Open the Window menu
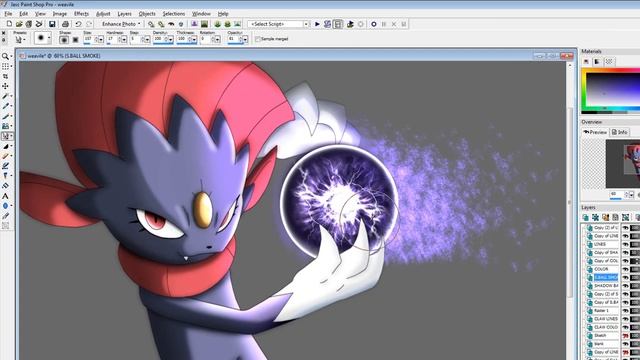The width and height of the screenshot is (640, 360). [x=201, y=13]
